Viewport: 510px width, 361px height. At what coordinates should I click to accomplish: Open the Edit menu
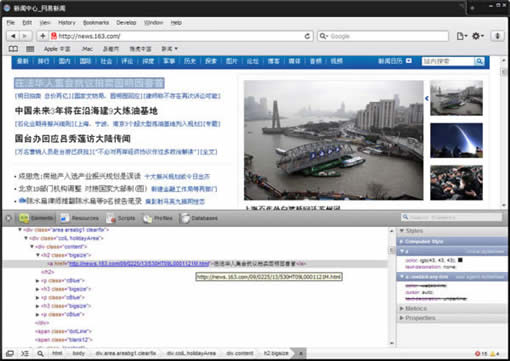click(27, 23)
